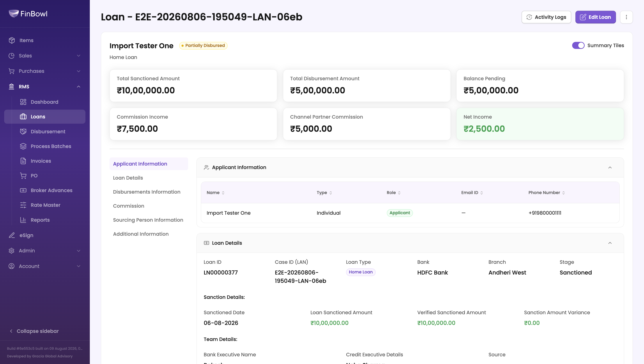Open the three-dot more options menu
This screenshot has width=644, height=364.
coord(626,17)
